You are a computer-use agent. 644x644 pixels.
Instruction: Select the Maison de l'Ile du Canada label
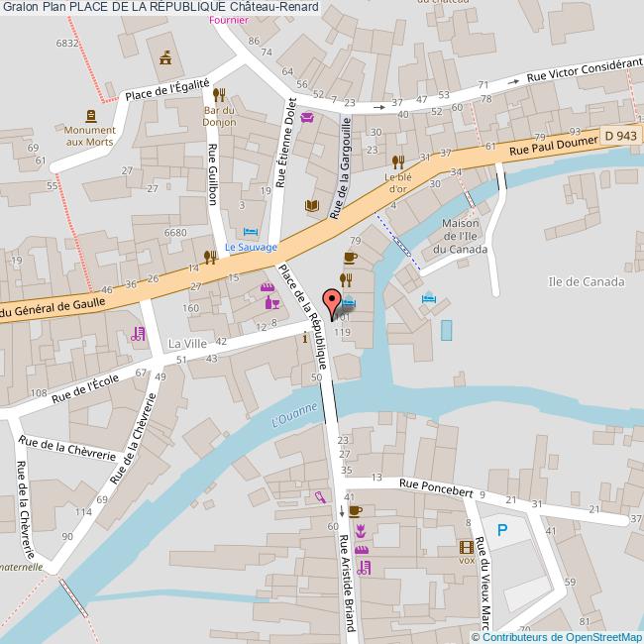(461, 236)
